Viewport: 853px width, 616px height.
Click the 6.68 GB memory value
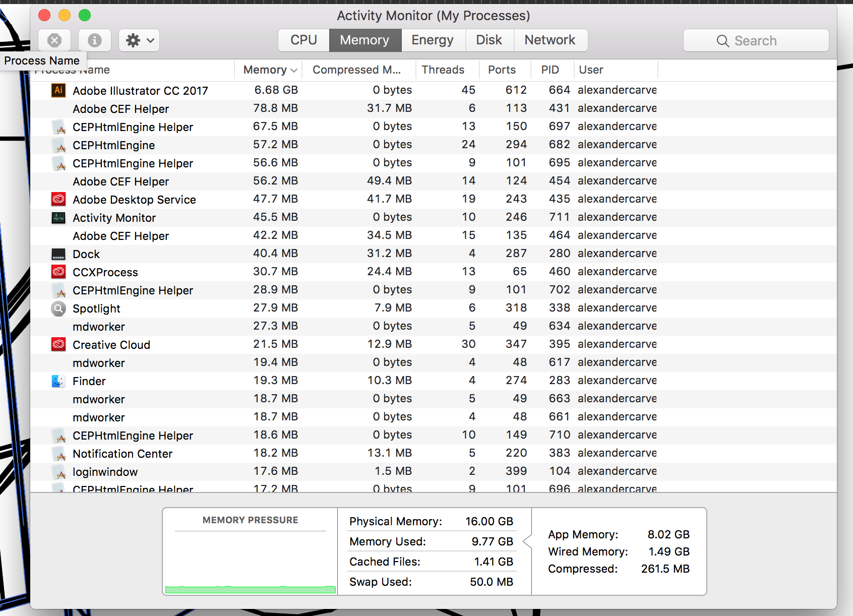[276, 90]
